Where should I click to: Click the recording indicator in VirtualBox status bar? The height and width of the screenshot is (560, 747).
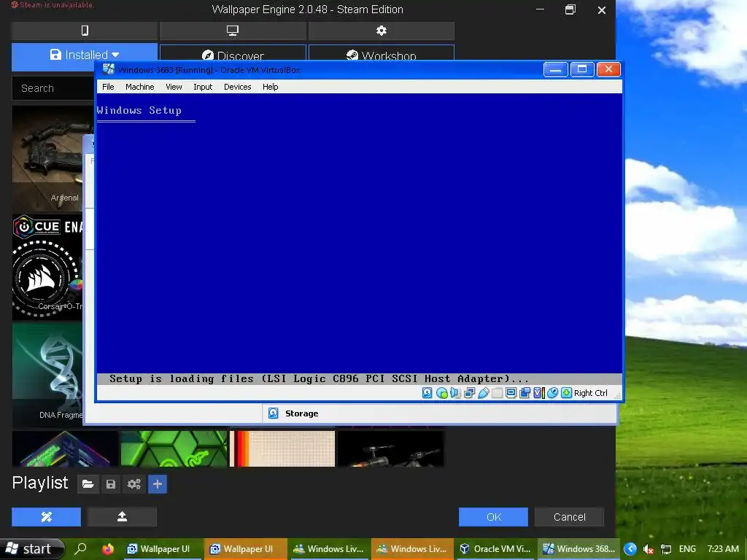(x=525, y=393)
